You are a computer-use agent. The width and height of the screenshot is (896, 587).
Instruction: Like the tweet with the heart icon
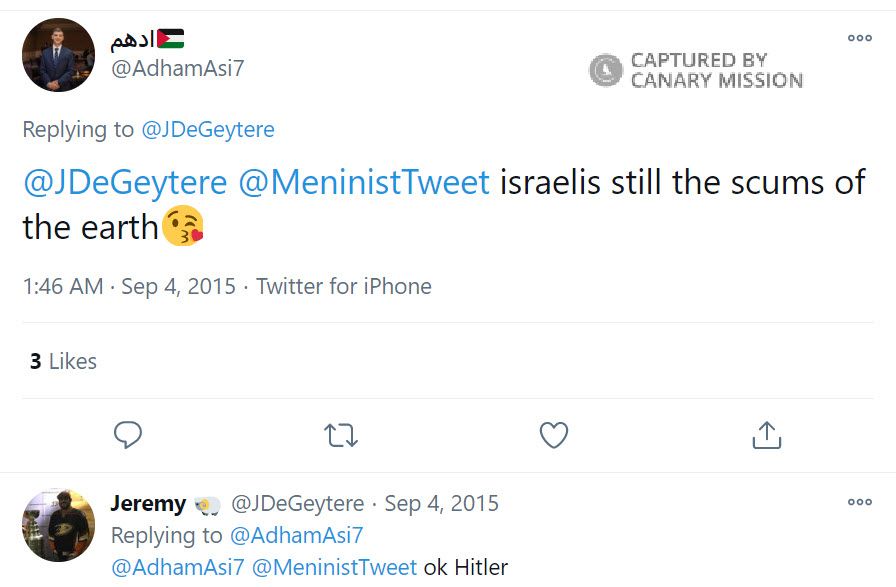coord(553,435)
